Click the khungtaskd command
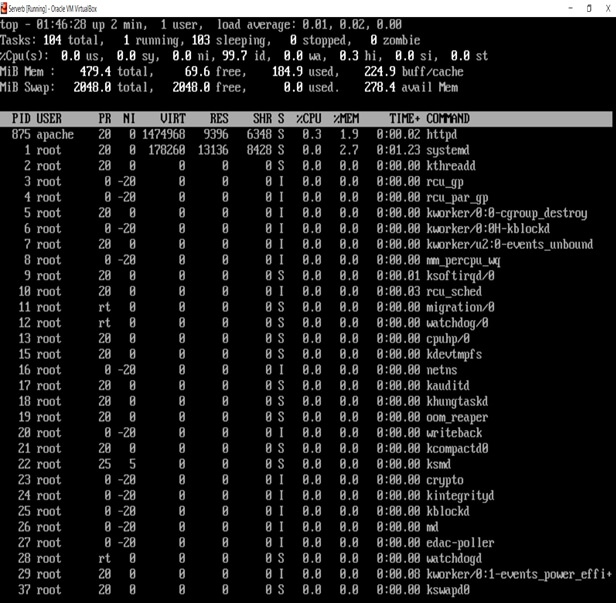Viewport: 616px width, 603px height. click(x=457, y=402)
